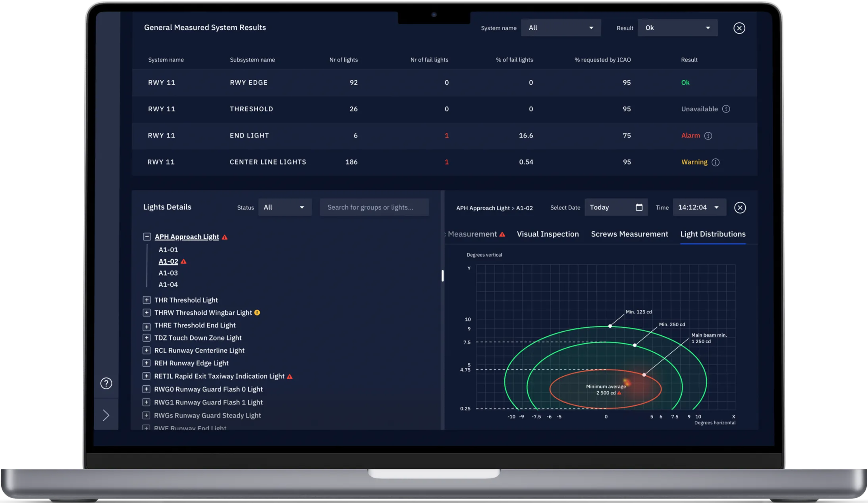This screenshot has width=868, height=503.
Task: Expand the RCL Runway Centerline Light group
Action: click(x=147, y=350)
